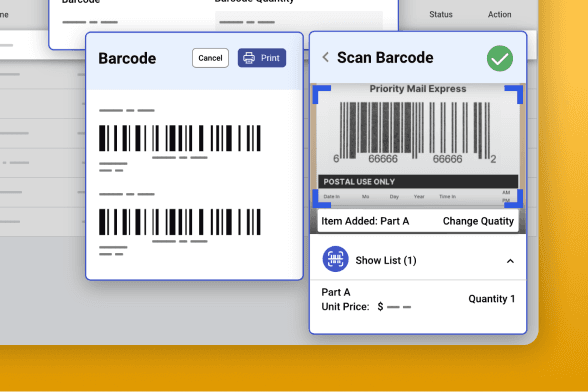
Task: Click the Barcode Quantity input field
Action: (299, 21)
